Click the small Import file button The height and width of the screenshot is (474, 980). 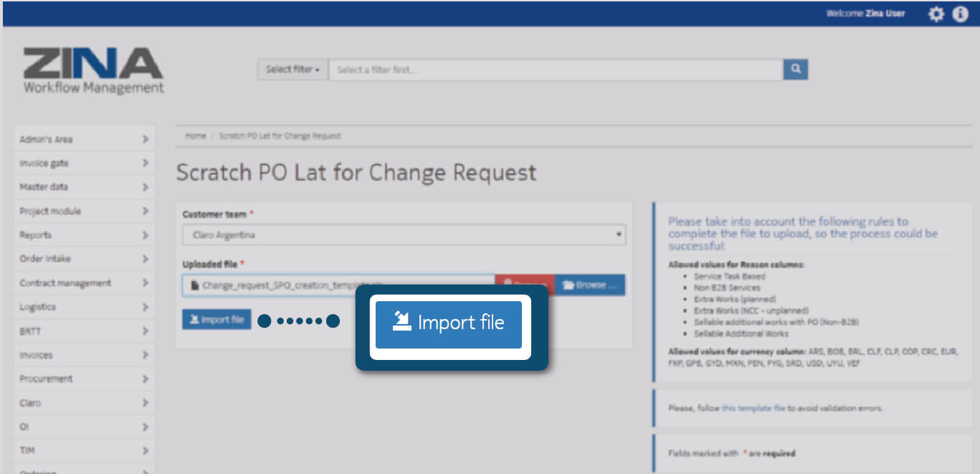217,320
